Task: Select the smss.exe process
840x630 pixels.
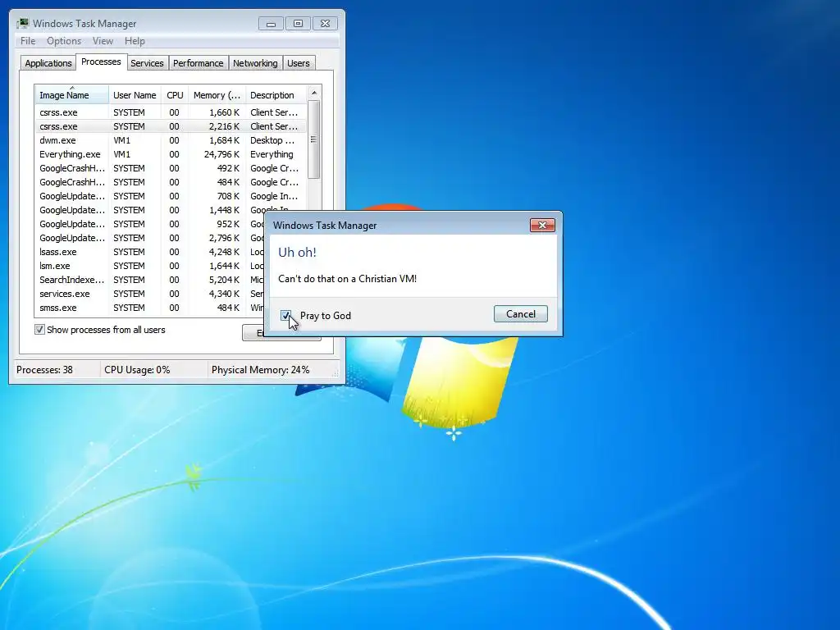Action: [x=150, y=308]
